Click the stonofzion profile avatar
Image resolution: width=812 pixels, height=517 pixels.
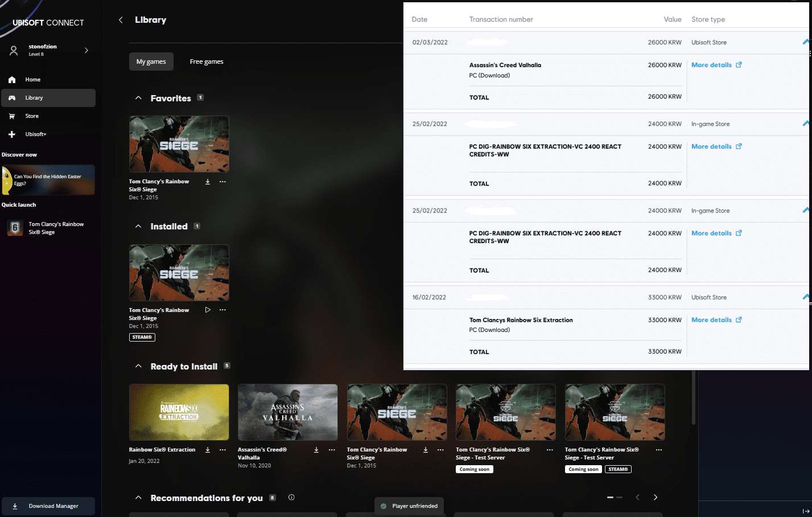[x=14, y=50]
